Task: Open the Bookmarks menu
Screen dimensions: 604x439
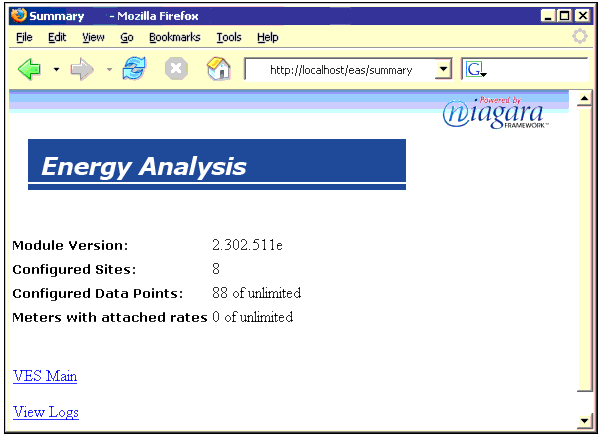Action: click(x=174, y=37)
